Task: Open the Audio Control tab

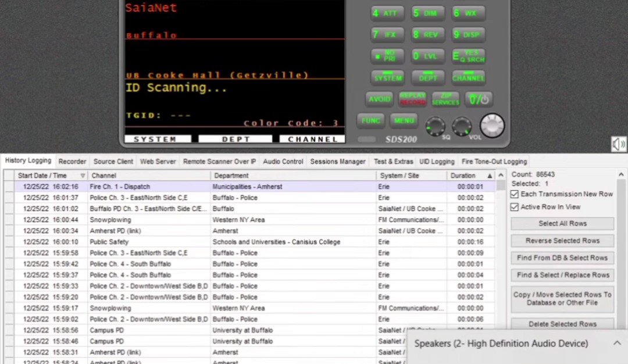Action: pos(283,162)
